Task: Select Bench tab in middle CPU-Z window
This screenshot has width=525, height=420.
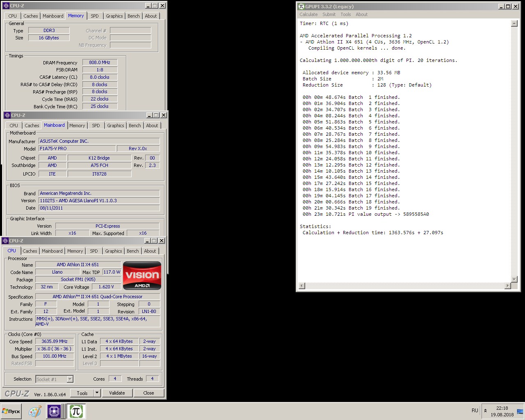Action: pyautogui.click(x=135, y=126)
